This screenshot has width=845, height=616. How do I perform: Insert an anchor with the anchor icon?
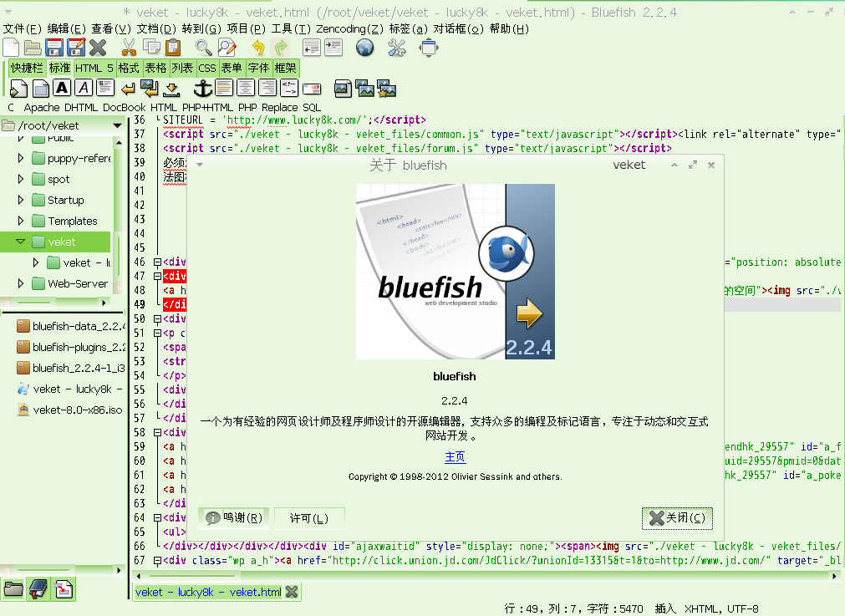click(x=202, y=88)
